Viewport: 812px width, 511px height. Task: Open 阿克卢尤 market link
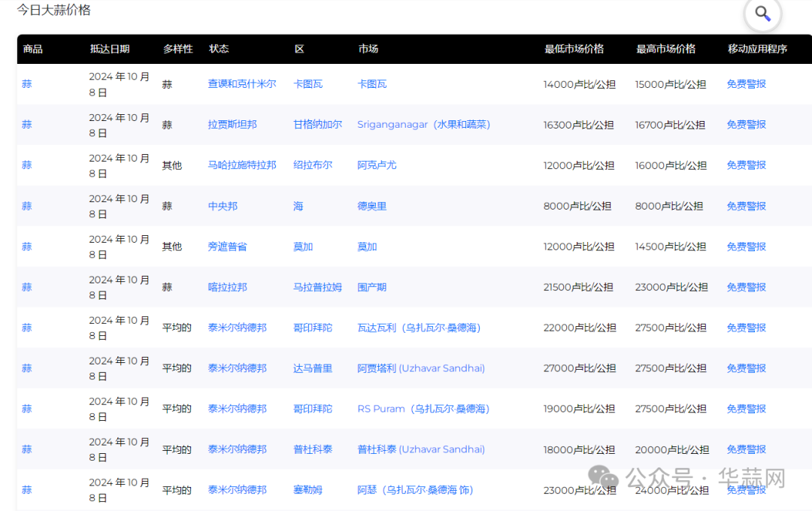377,165
